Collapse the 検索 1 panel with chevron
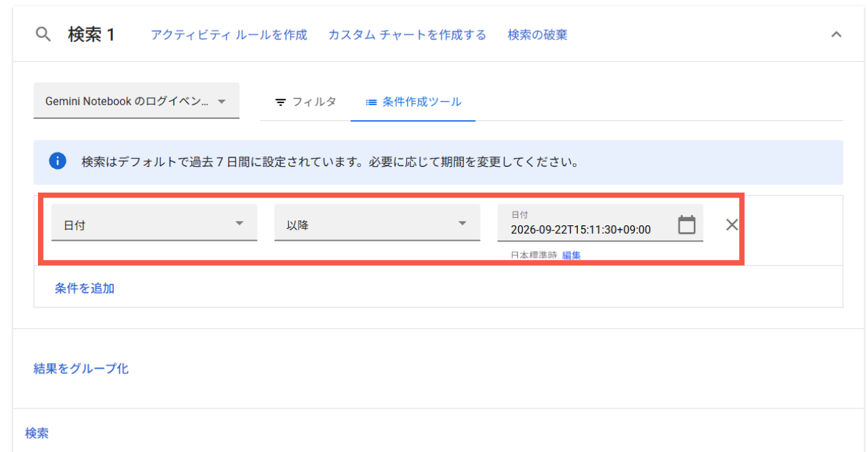 (836, 35)
